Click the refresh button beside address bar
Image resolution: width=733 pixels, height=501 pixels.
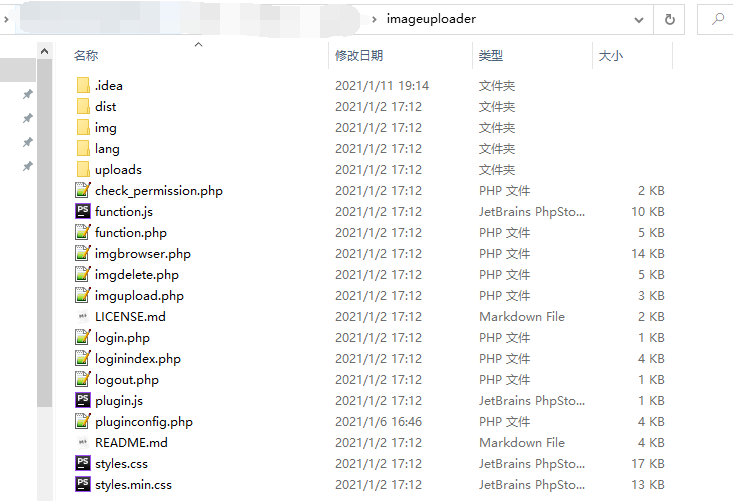669,19
